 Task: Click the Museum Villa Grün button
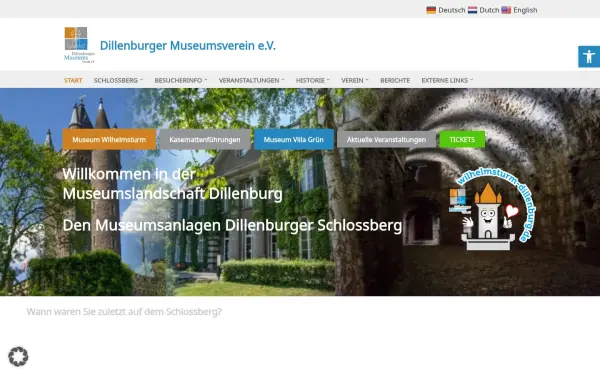coord(293,140)
